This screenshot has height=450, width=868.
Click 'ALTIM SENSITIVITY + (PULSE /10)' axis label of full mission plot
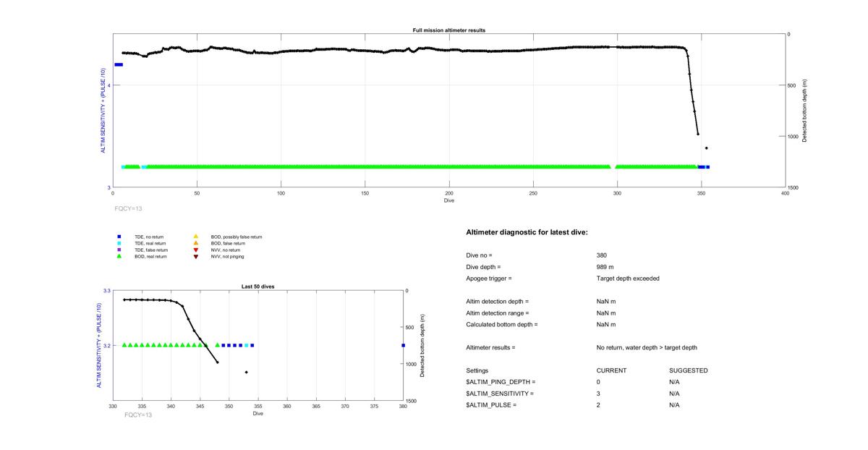[x=103, y=111]
